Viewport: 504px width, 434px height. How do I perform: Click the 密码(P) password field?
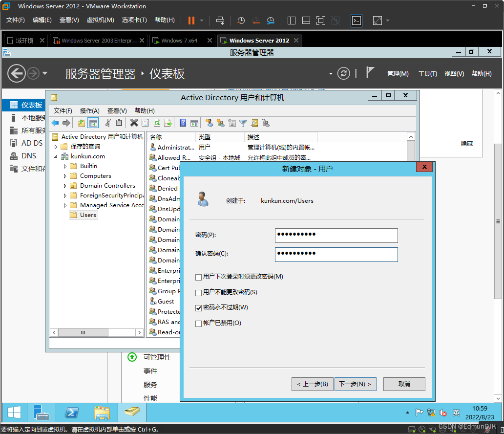pos(336,236)
